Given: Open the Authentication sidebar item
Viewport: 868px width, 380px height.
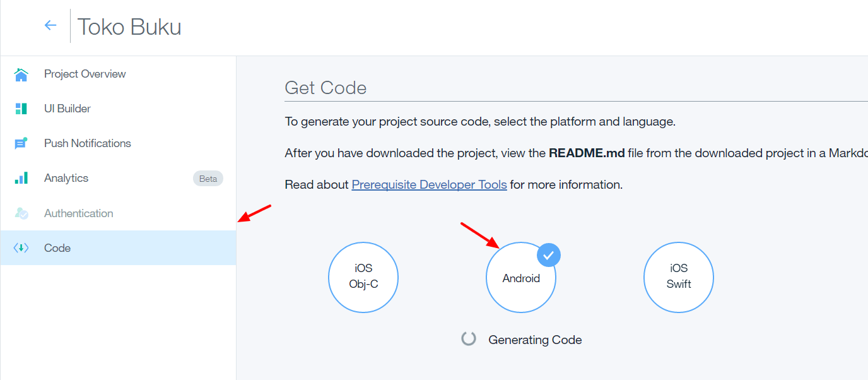Looking at the screenshot, I should [79, 213].
